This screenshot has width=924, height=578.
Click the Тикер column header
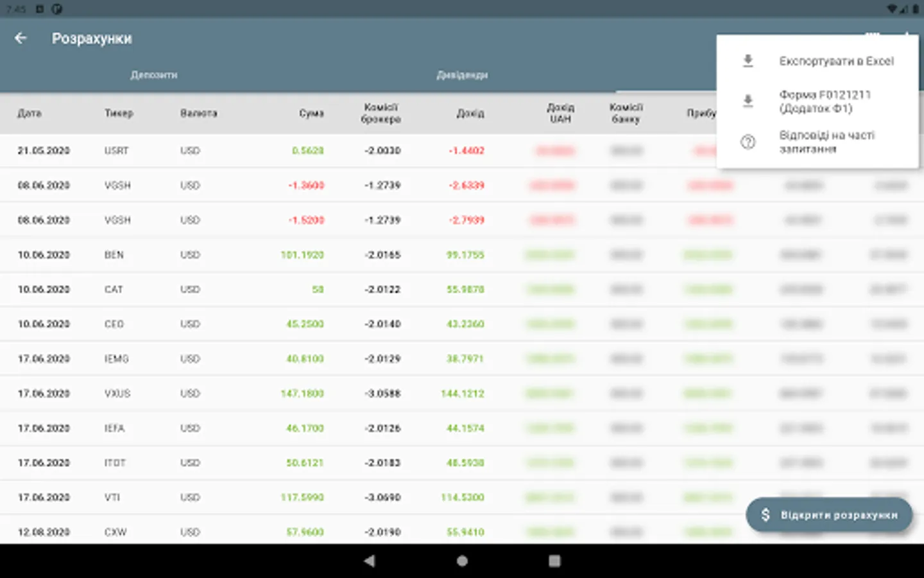119,113
